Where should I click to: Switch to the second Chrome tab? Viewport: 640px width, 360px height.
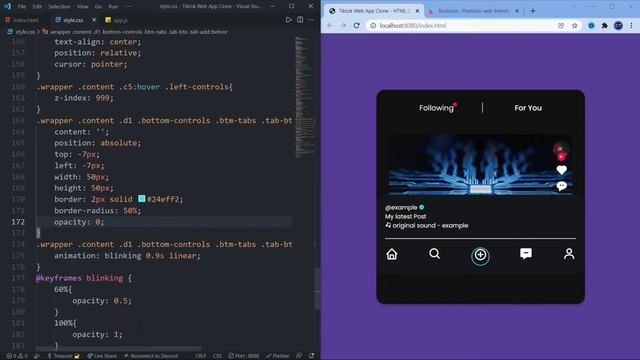(x=473, y=11)
